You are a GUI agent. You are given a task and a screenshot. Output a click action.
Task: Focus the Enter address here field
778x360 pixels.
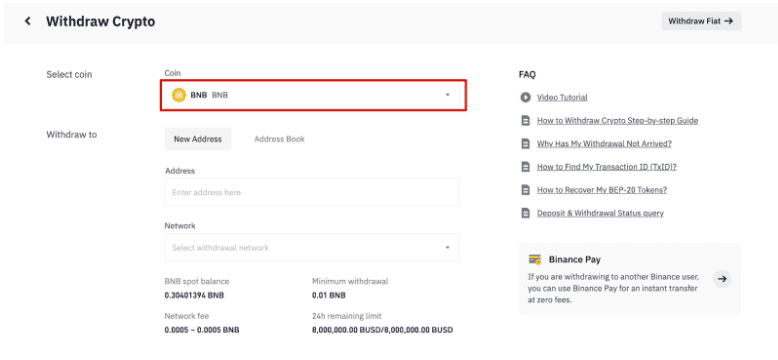(x=312, y=192)
